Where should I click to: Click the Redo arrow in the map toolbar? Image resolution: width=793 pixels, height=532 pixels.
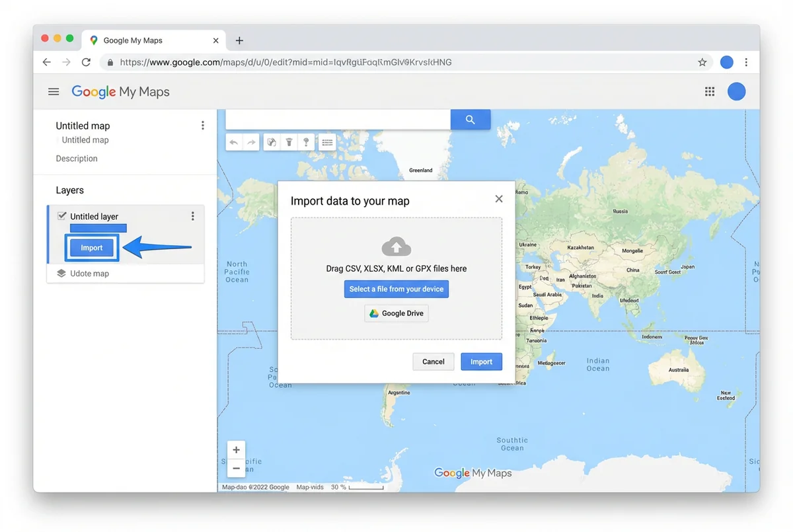point(250,142)
